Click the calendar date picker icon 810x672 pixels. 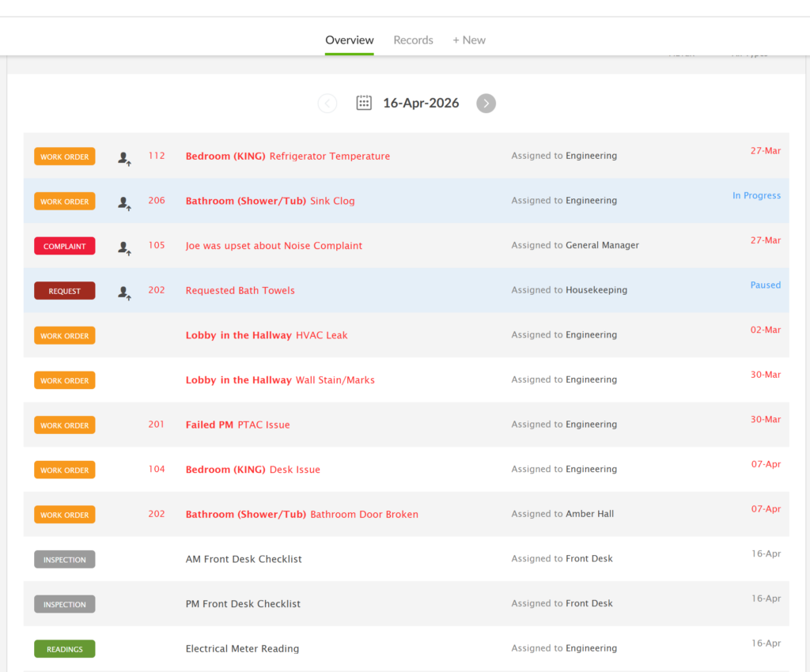(364, 103)
